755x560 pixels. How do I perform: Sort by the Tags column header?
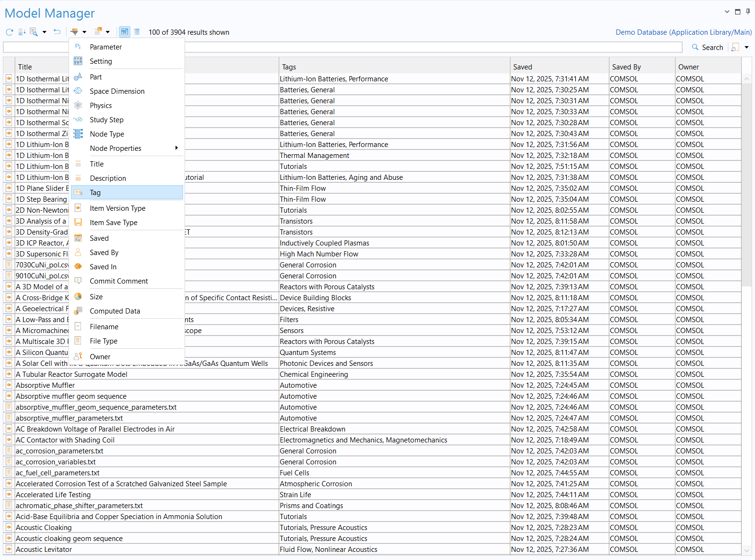(394, 67)
